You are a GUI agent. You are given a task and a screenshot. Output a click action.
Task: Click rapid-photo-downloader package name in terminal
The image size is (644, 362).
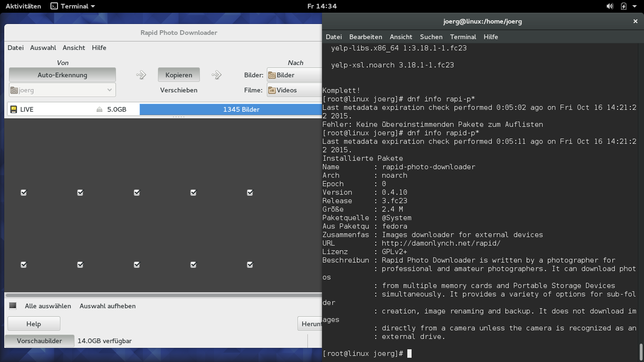click(x=429, y=167)
